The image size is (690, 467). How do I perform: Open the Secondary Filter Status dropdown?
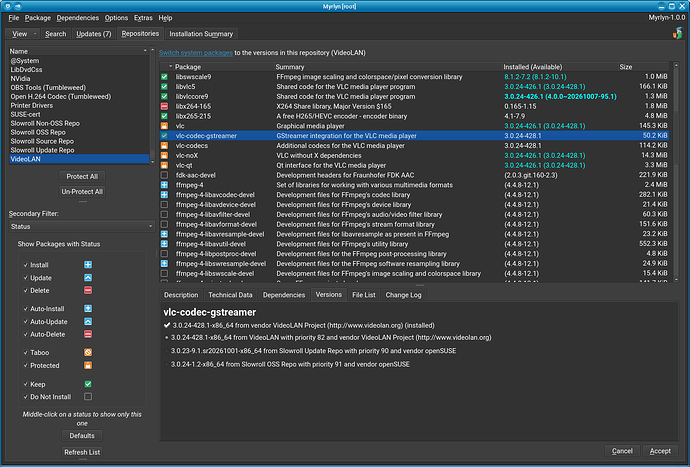tap(82, 226)
